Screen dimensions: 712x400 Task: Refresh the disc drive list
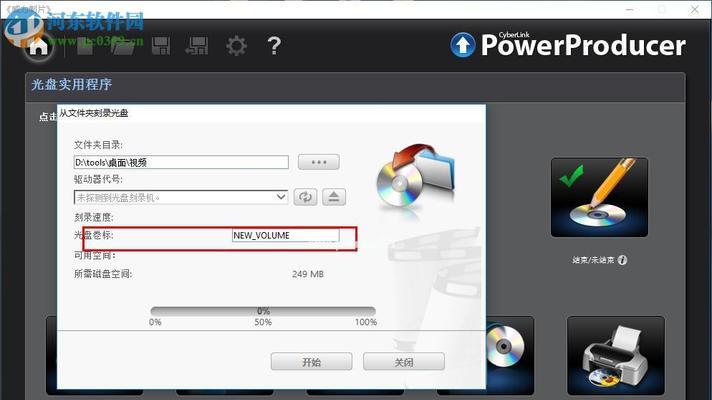pos(305,197)
